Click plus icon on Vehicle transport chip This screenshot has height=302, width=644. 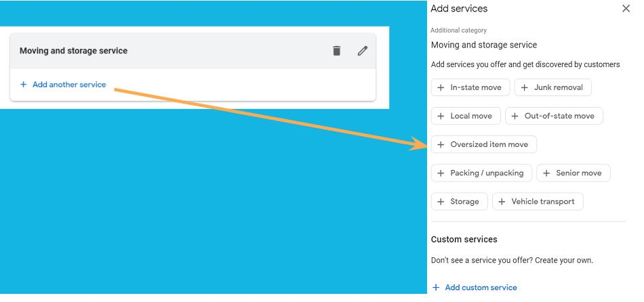tap(502, 201)
